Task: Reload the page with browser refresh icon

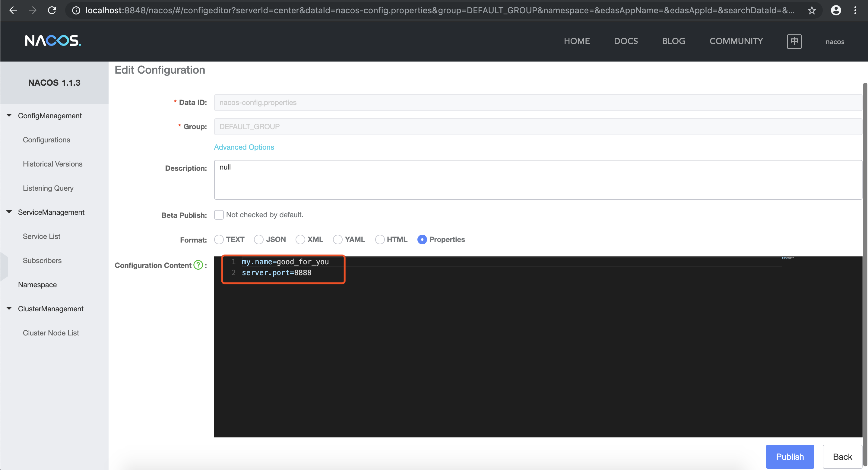Action: tap(52, 11)
